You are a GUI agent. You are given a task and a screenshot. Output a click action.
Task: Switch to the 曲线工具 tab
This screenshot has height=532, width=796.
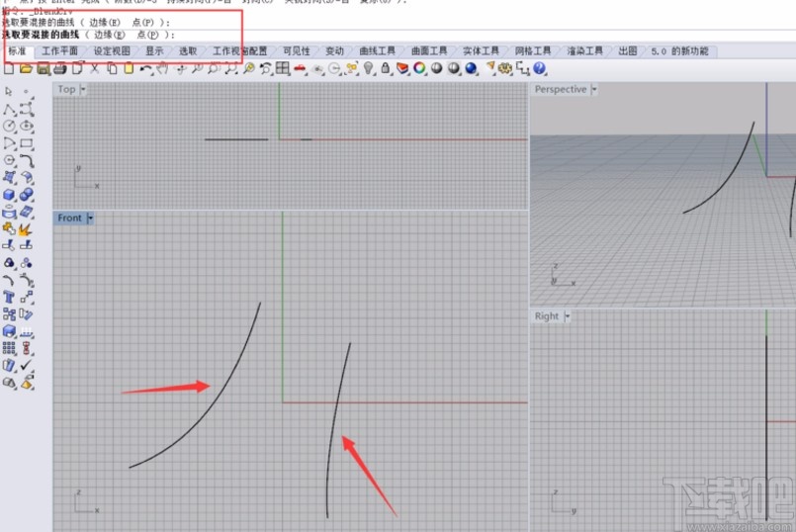[377, 51]
